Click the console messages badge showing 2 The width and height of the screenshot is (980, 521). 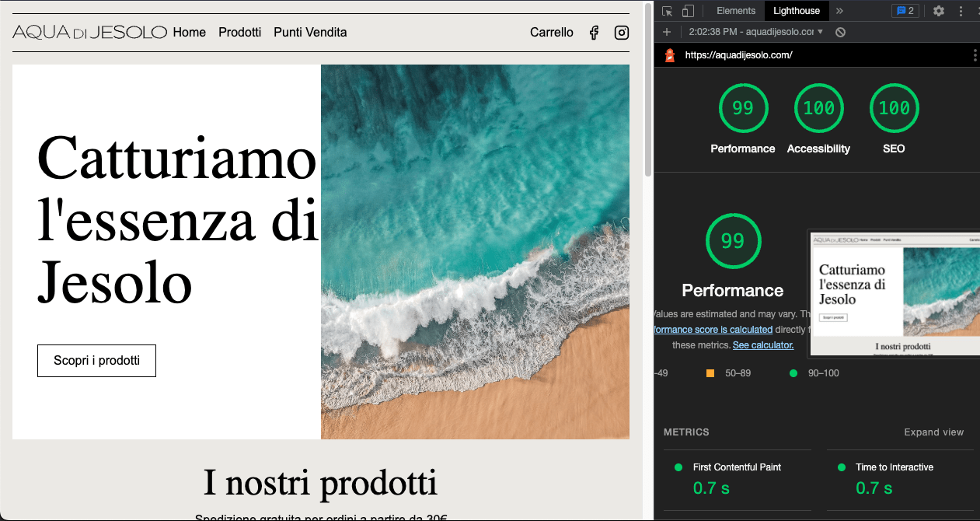[905, 11]
